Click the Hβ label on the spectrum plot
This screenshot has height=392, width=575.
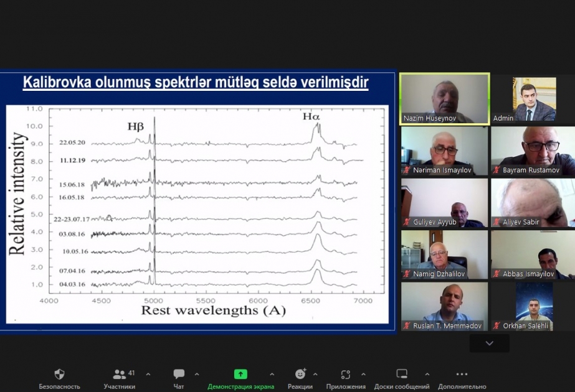[x=135, y=127]
